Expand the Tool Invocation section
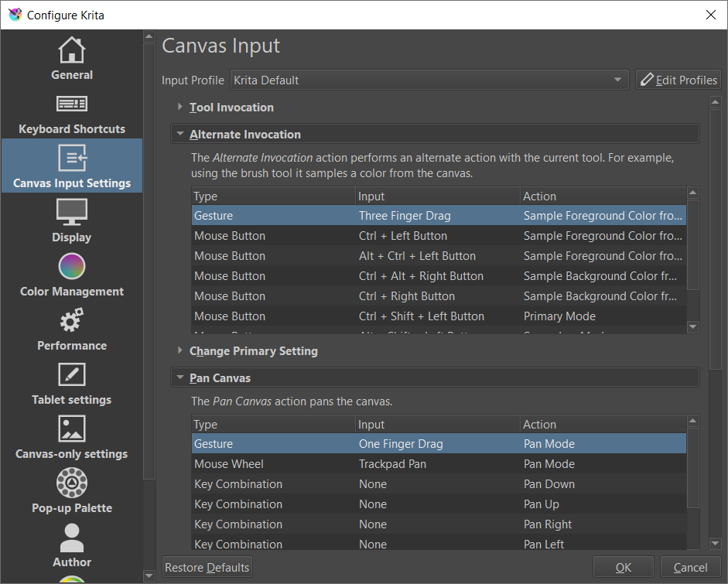The image size is (728, 584). [231, 108]
